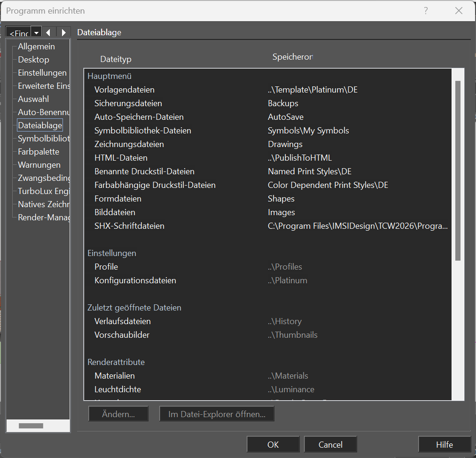Select the Sicherungsdateien row

pyautogui.click(x=268, y=103)
